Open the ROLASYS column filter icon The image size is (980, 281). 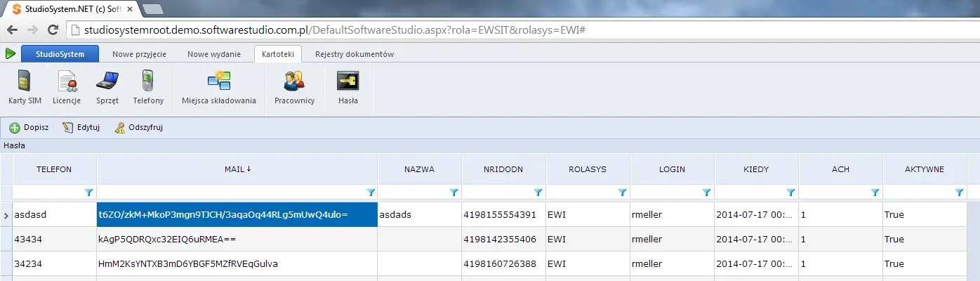pyautogui.click(x=623, y=192)
